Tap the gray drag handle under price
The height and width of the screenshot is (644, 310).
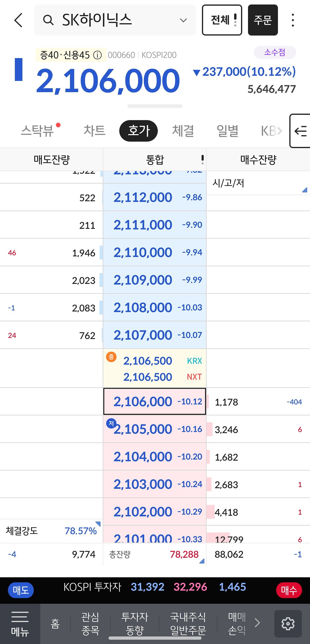(x=155, y=106)
